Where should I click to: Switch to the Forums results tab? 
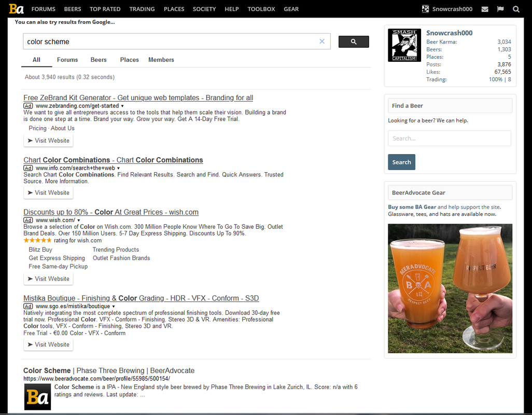tap(67, 60)
